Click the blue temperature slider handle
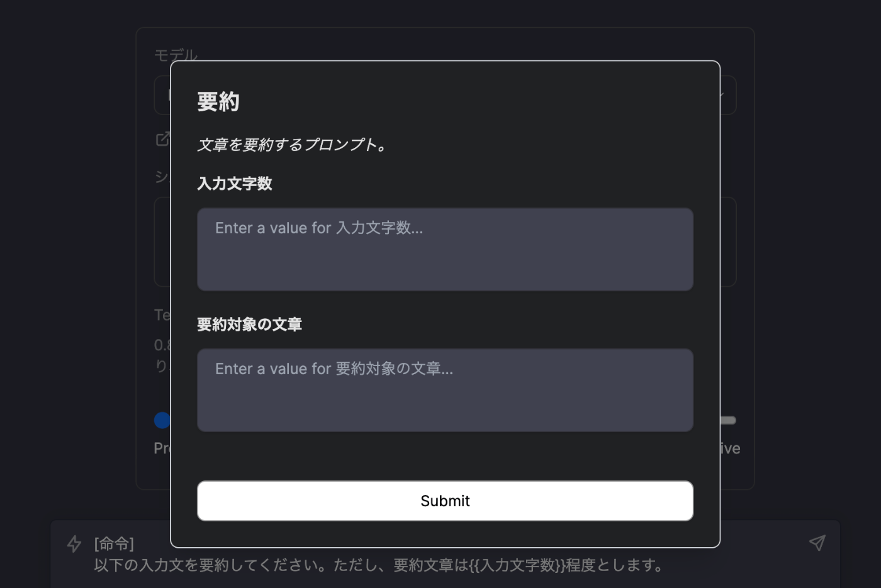 (162, 420)
